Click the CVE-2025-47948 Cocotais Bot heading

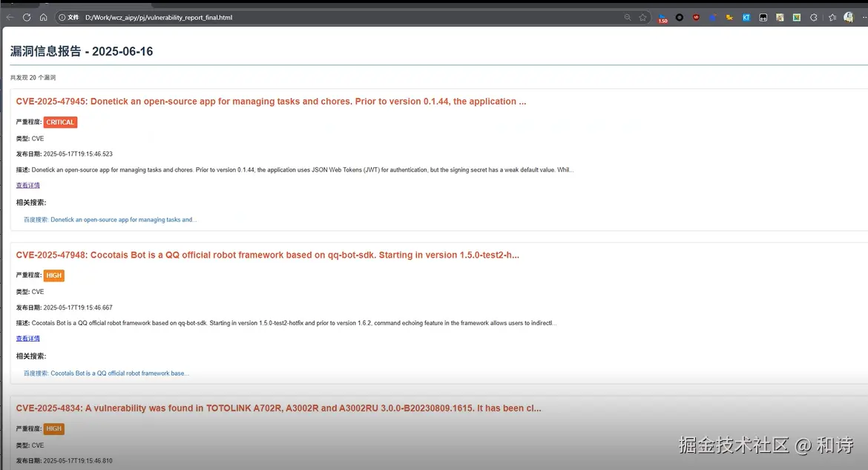267,255
